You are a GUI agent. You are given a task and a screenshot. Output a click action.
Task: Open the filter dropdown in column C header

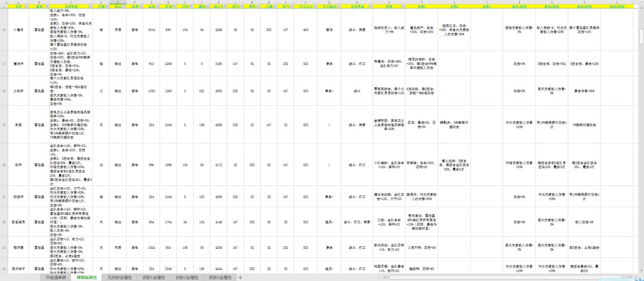point(90,7)
